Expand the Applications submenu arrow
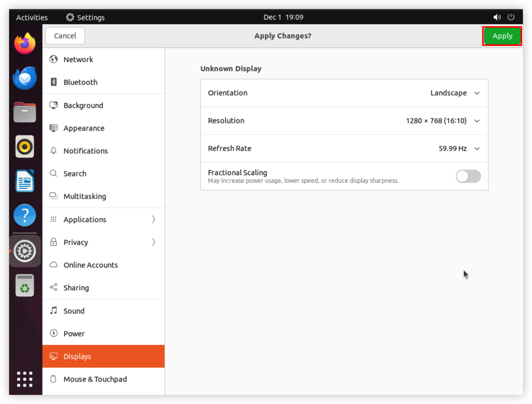532x404 pixels. tap(153, 219)
